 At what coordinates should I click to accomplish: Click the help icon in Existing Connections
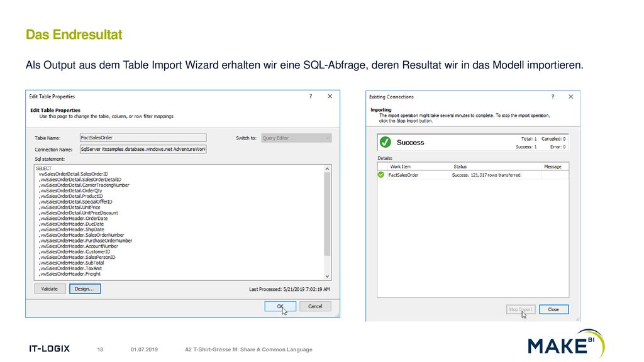click(x=552, y=97)
